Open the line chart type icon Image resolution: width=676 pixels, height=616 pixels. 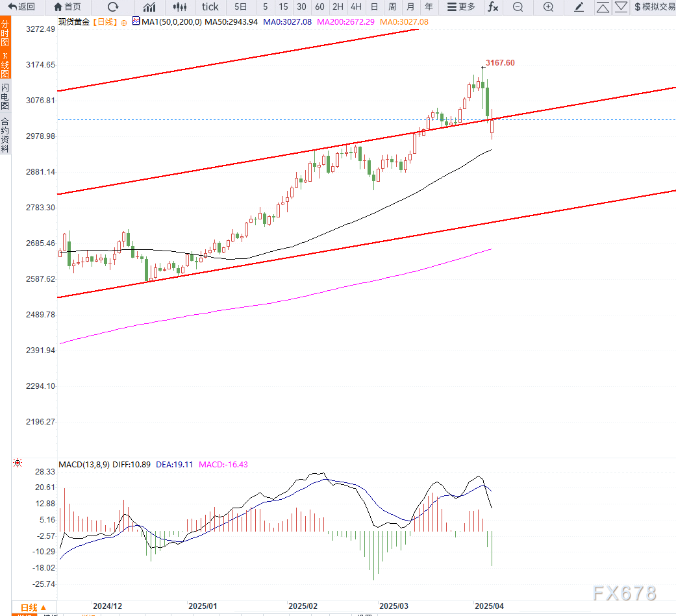pos(149,7)
